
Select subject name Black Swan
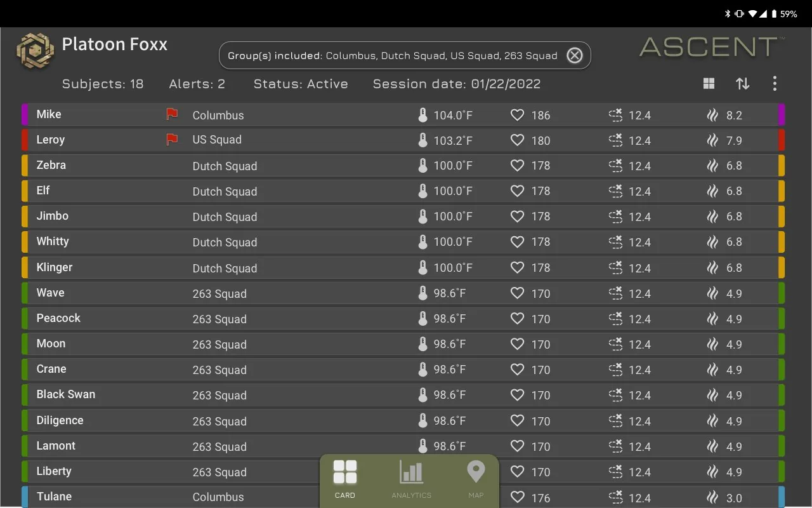(66, 394)
